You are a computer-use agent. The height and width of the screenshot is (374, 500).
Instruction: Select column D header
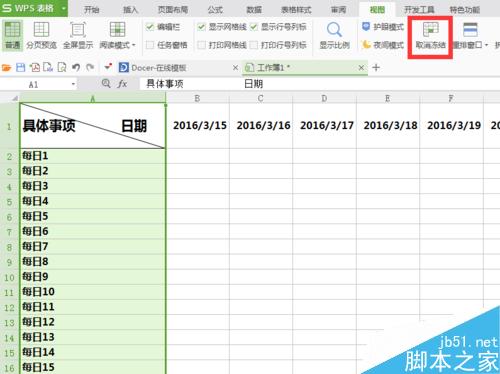point(324,99)
